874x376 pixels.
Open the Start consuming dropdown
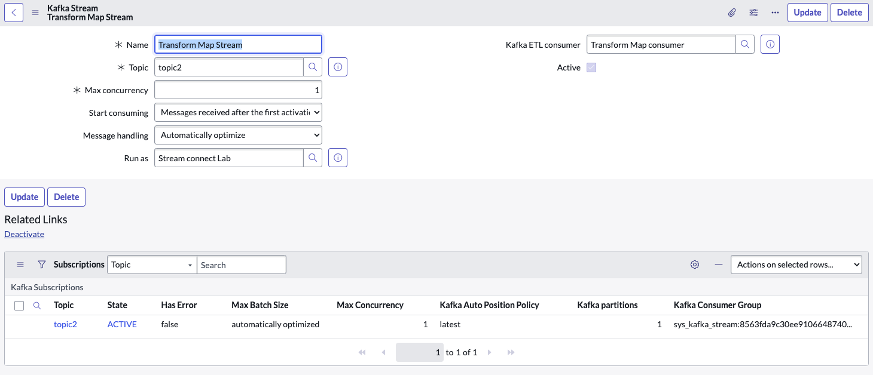tap(238, 113)
